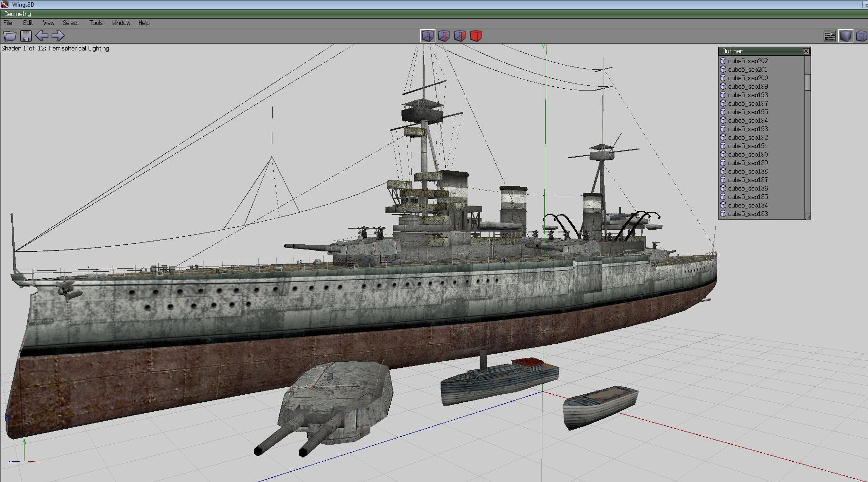Viewport: 868px width, 482px height.
Task: Switch to Face selection mode
Action: pyautogui.click(x=459, y=36)
